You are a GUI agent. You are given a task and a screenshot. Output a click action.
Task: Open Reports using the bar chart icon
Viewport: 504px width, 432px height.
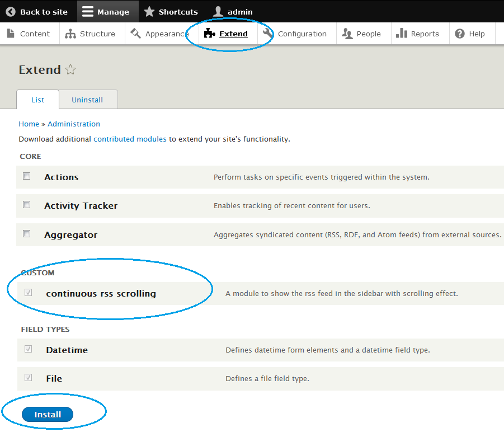401,34
